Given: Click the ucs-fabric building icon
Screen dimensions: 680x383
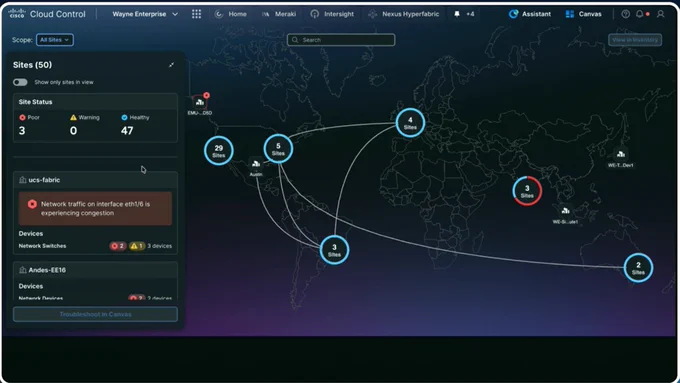Looking at the screenshot, I should [x=23, y=180].
